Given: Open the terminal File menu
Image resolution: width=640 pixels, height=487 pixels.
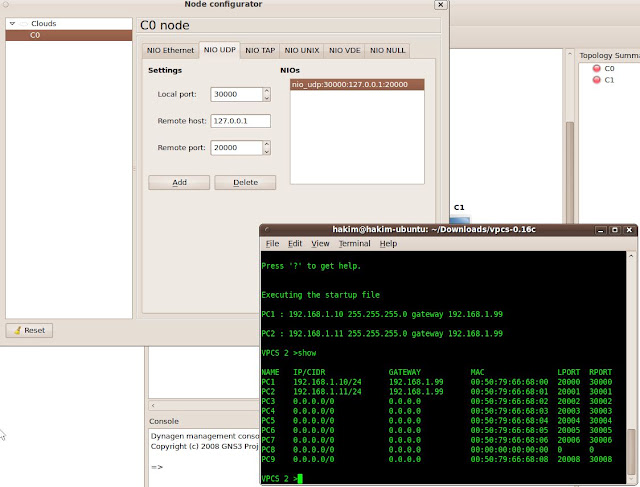Looking at the screenshot, I should [272, 244].
